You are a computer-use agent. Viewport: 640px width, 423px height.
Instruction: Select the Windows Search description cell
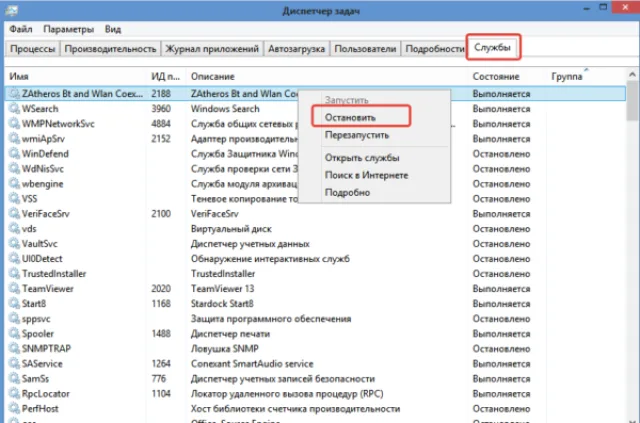point(225,109)
